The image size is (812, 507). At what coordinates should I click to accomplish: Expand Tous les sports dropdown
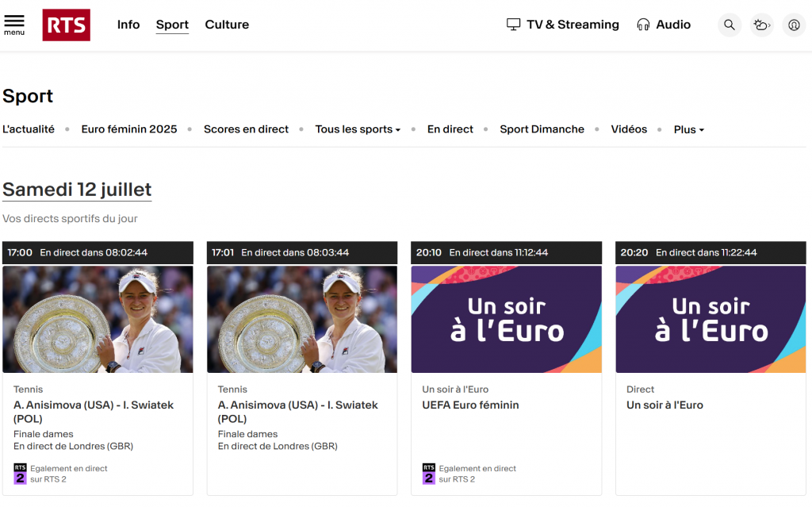(358, 129)
